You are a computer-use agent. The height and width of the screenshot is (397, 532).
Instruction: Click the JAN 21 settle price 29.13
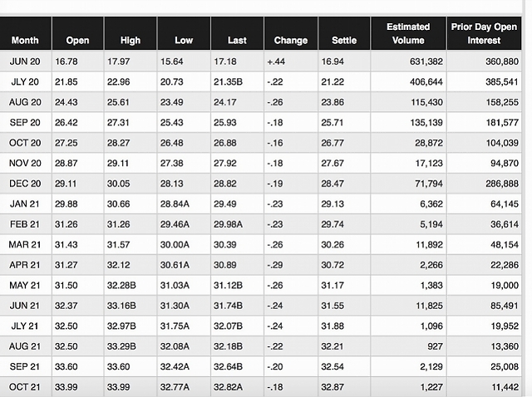343,203
